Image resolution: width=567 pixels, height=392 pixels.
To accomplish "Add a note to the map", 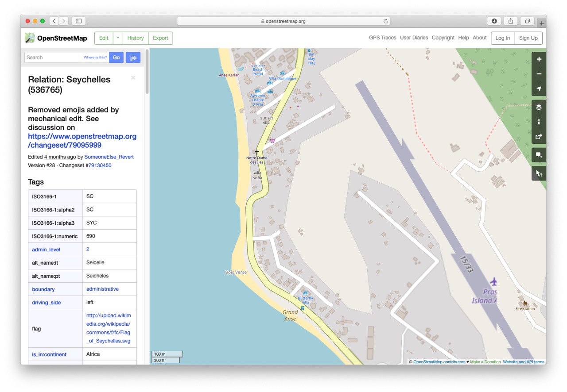I will point(539,155).
